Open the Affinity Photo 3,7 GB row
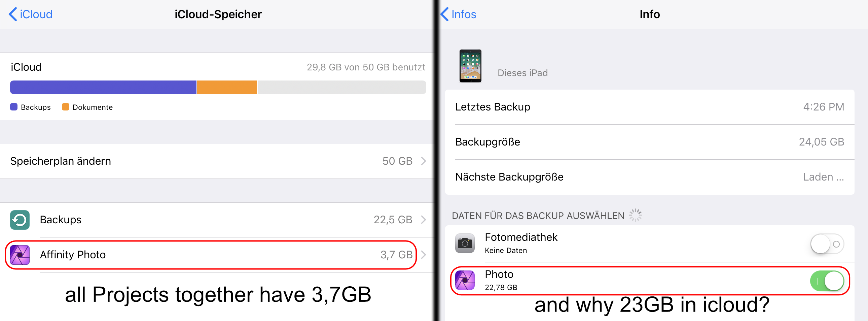Image resolution: width=868 pixels, height=321 pixels. (217, 255)
